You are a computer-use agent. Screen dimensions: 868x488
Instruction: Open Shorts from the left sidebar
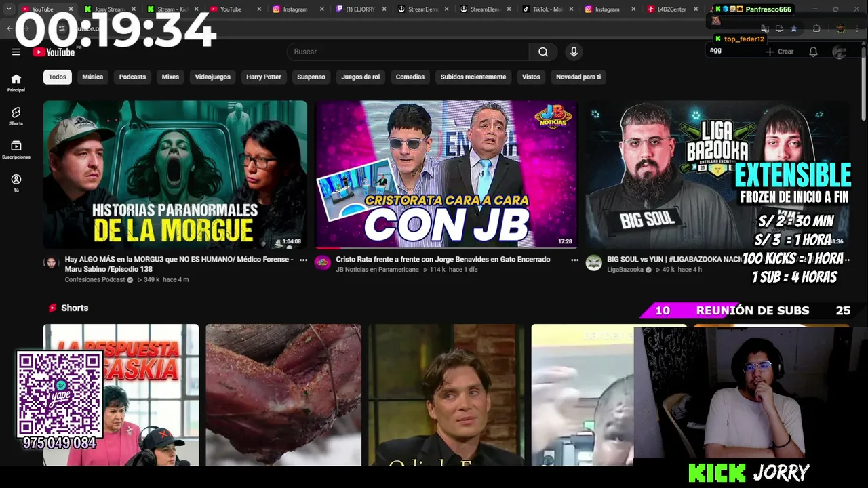16,116
